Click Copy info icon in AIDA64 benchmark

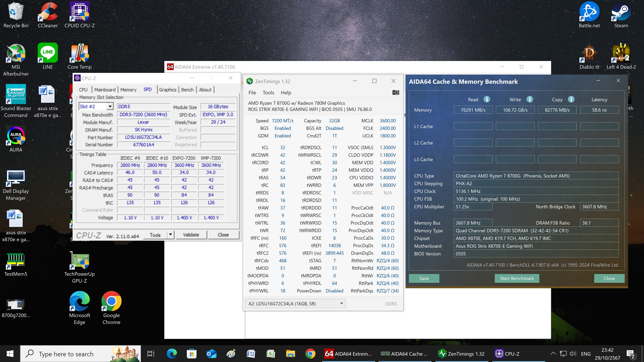[x=571, y=99]
